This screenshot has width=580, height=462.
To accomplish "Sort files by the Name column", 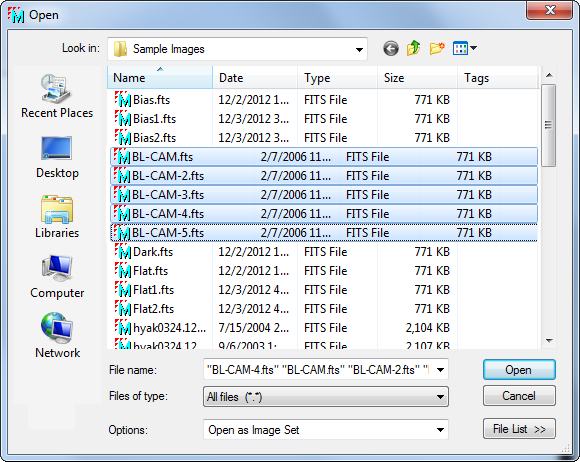I will click(x=160, y=78).
